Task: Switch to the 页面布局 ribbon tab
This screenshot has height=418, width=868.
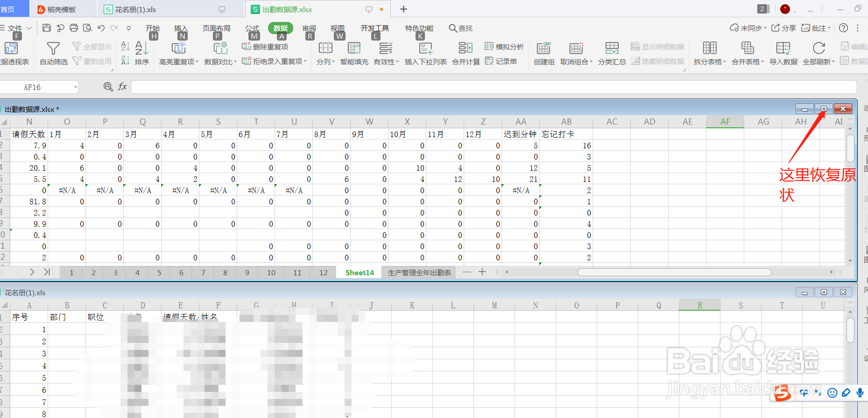Action: pos(217,28)
